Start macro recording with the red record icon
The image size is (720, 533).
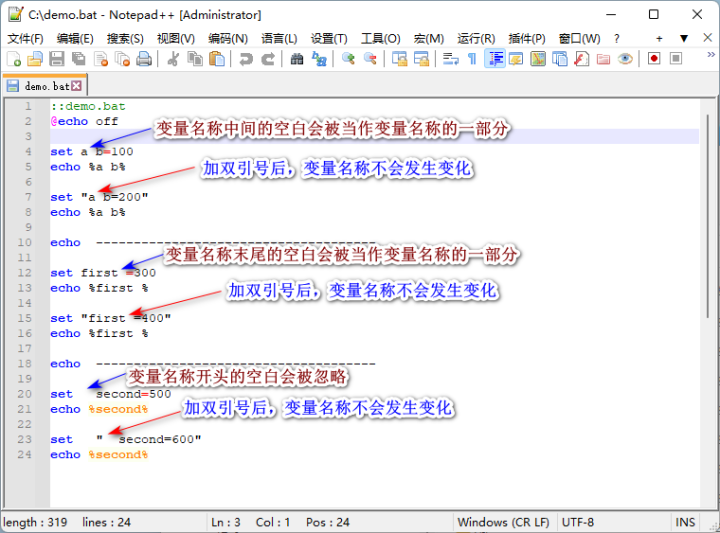click(x=654, y=59)
